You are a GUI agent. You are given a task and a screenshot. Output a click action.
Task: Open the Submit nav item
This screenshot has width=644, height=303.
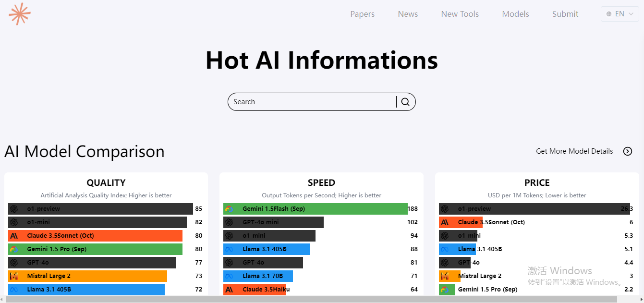pos(565,14)
